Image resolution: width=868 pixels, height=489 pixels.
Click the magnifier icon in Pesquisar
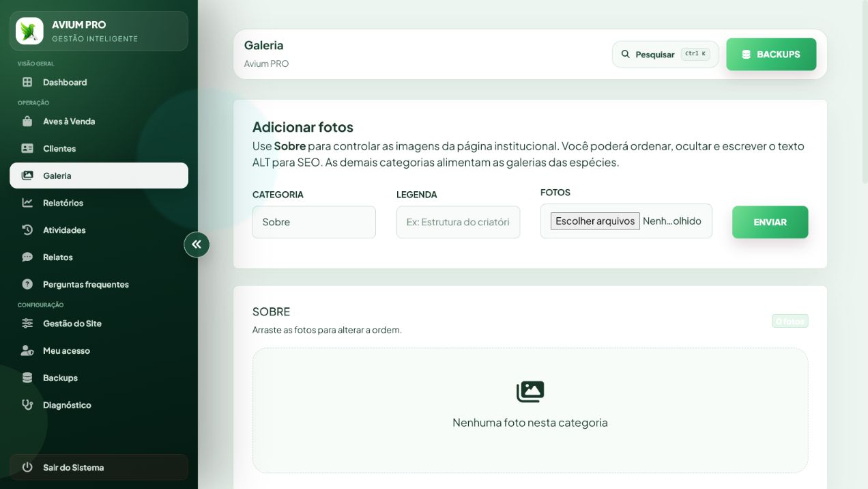tap(625, 54)
